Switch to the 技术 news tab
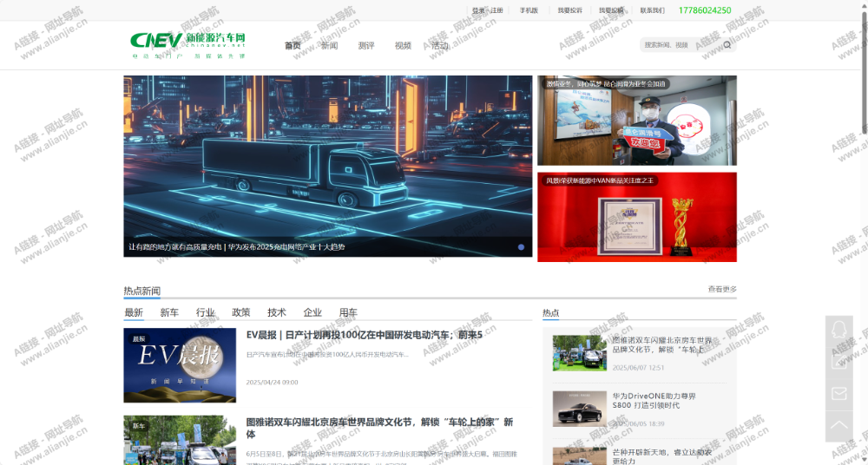Image resolution: width=868 pixels, height=465 pixels. (x=277, y=312)
